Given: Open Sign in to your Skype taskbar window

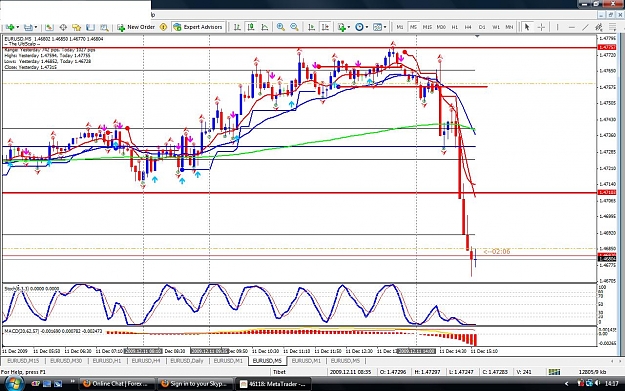Looking at the screenshot, I should [x=194, y=384].
